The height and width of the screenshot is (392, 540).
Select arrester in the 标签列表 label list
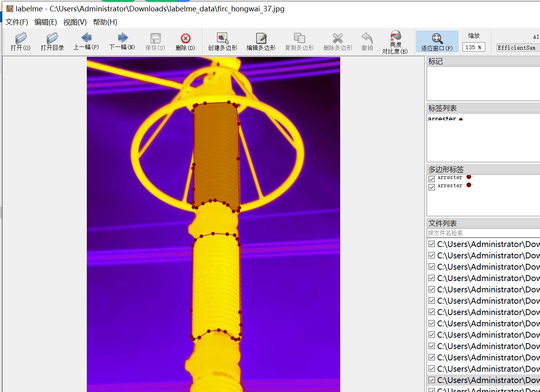tap(442, 118)
